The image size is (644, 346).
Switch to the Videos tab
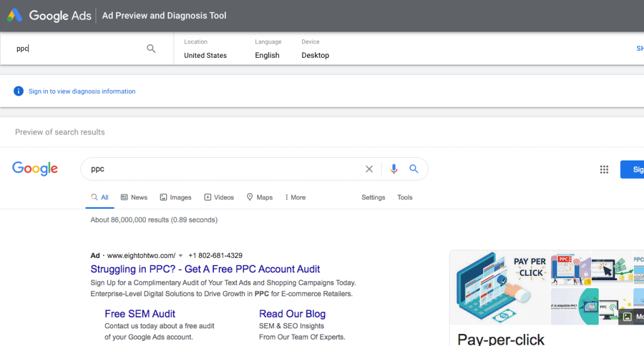pyautogui.click(x=219, y=198)
